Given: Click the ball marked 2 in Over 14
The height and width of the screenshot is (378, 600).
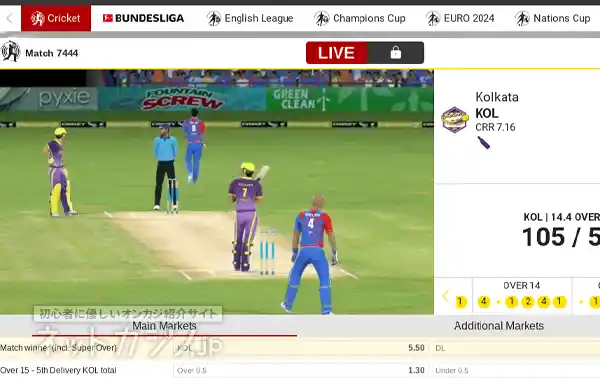Looking at the screenshot, I should [527, 302].
